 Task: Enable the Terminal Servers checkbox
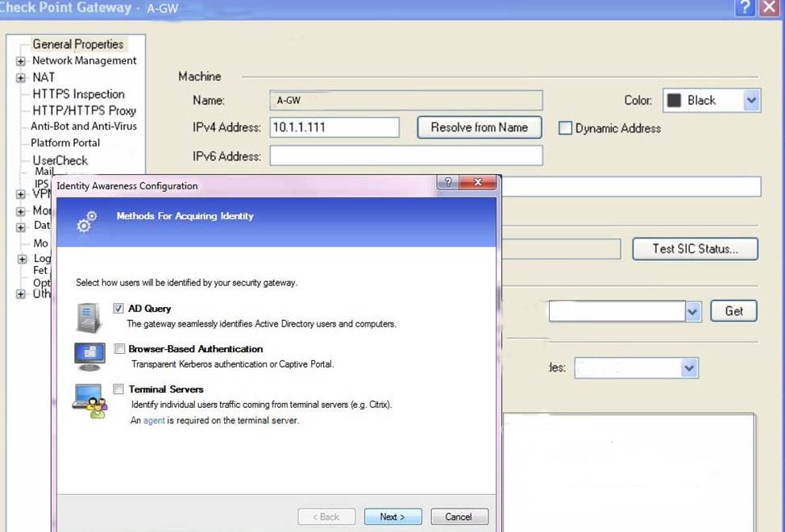pyautogui.click(x=119, y=389)
